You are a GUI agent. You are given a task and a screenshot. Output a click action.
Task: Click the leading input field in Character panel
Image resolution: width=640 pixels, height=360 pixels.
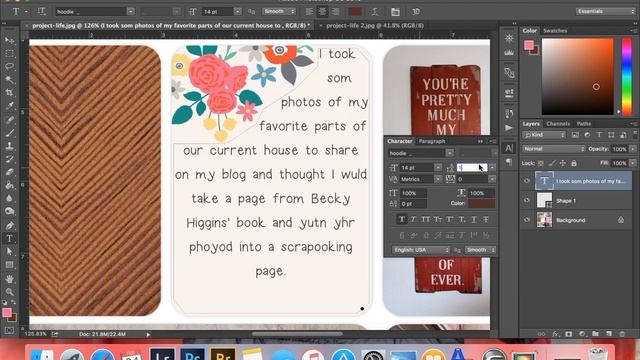(x=472, y=167)
